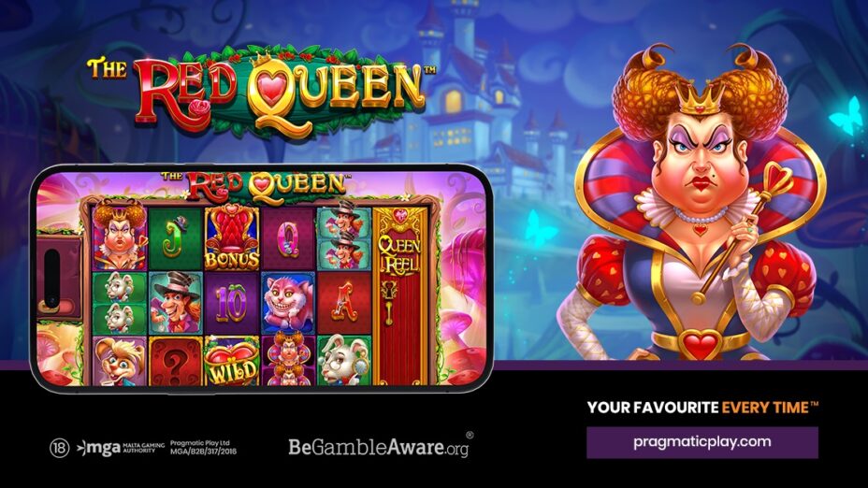The image size is (868, 488).
Task: Click the white rabbit with monocle symbol
Action: 344,362
